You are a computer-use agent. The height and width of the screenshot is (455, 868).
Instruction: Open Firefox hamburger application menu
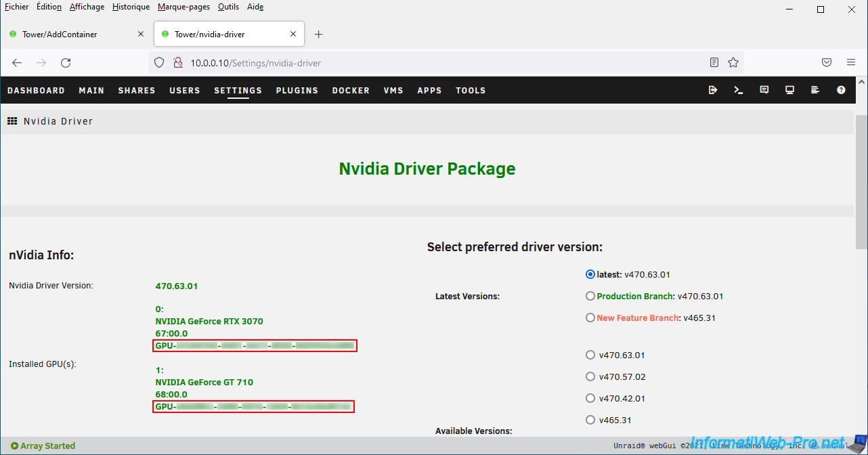click(851, 63)
